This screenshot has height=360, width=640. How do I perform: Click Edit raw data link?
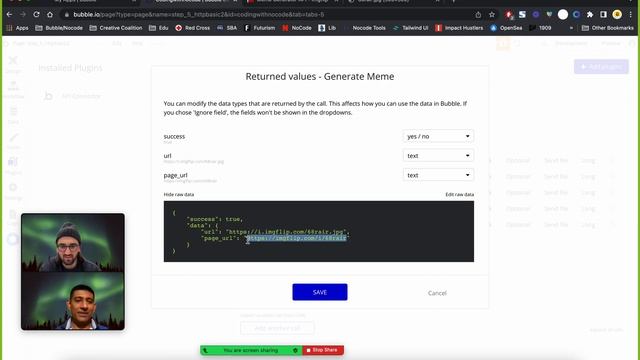click(460, 194)
